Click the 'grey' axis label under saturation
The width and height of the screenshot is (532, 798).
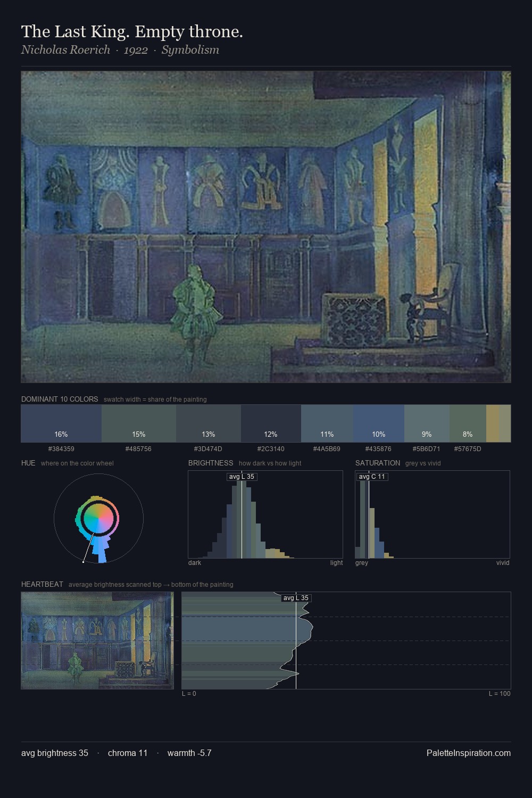[x=362, y=563]
